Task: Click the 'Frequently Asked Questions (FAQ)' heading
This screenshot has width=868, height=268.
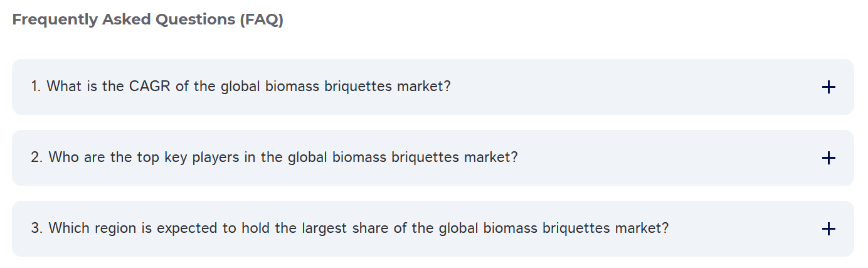Action: click(x=148, y=20)
